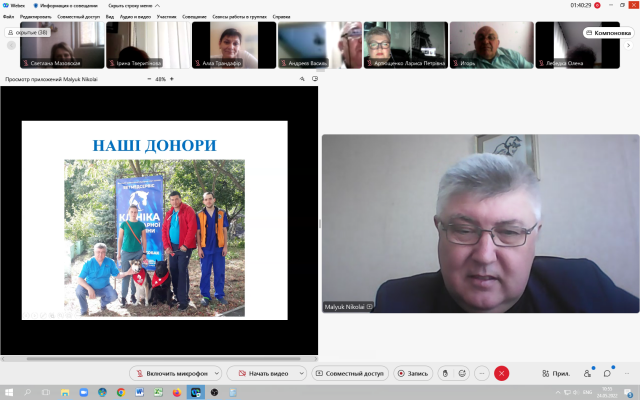Open the Сеансы работы в группах menu
This screenshot has height=400, width=640.
point(240,17)
